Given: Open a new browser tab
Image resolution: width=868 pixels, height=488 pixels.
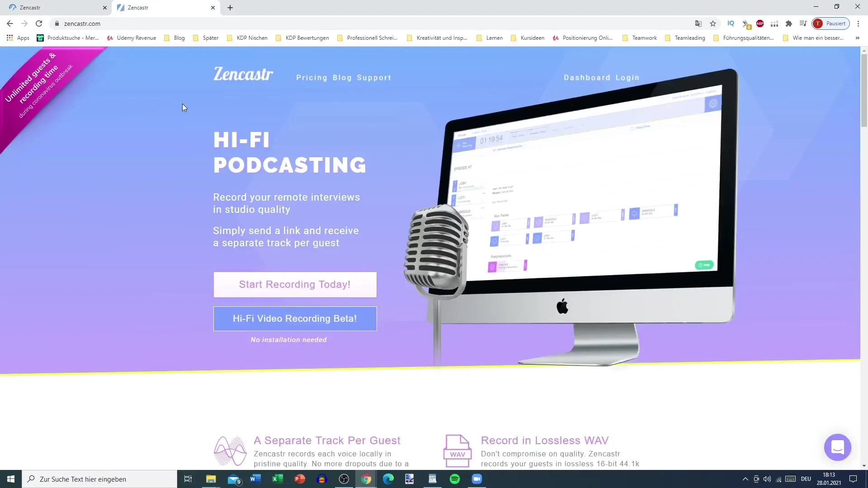Looking at the screenshot, I should pyautogui.click(x=230, y=8).
